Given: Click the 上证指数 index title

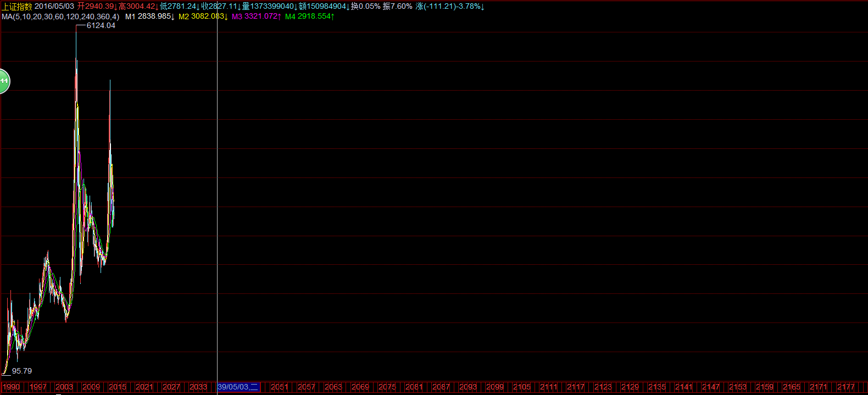Looking at the screenshot, I should tap(17, 7).
